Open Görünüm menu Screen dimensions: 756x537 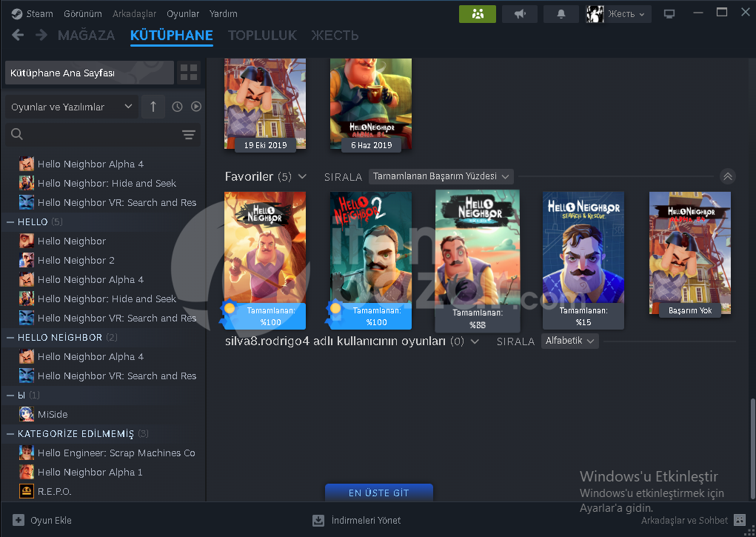pyautogui.click(x=82, y=14)
